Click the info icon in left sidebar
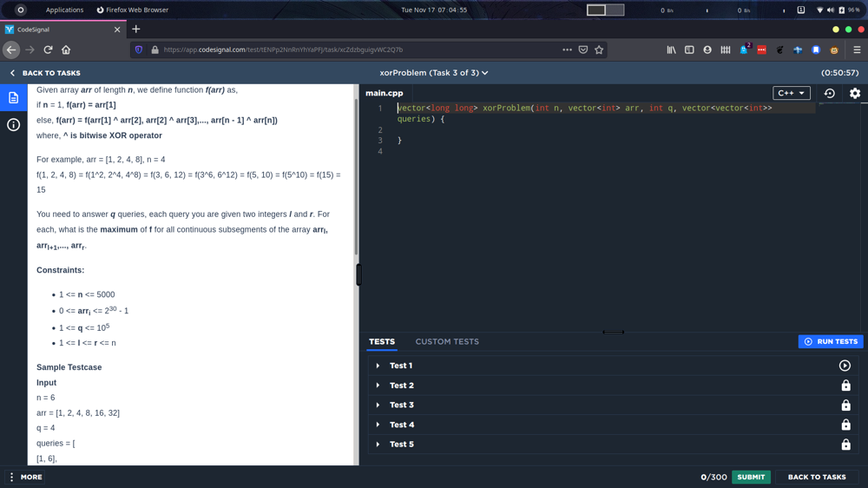868x488 pixels. (x=13, y=125)
